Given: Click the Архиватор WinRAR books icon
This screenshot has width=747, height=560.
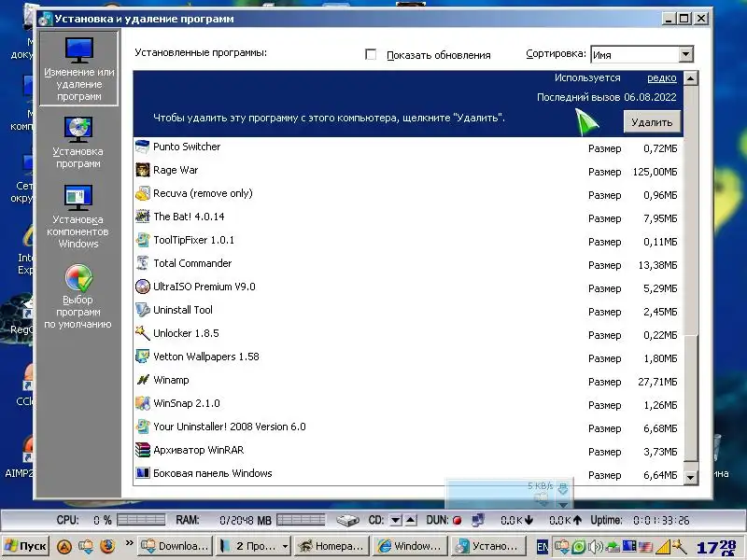Looking at the screenshot, I should click(143, 450).
